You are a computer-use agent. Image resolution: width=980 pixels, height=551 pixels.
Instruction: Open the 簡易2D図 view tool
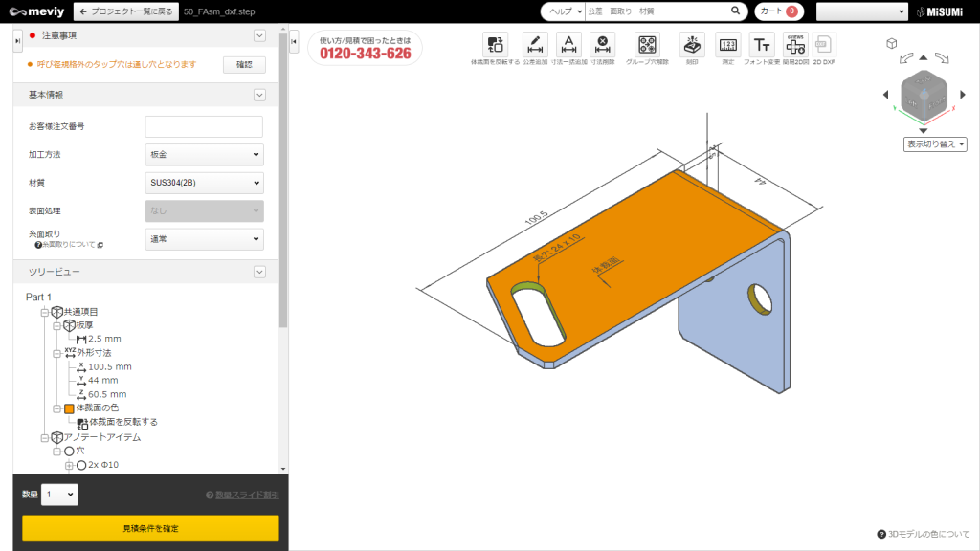794,45
